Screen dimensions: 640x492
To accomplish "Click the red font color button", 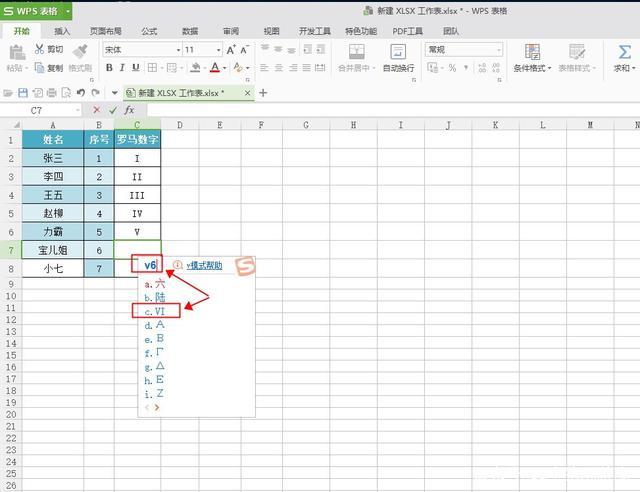I will pos(215,67).
